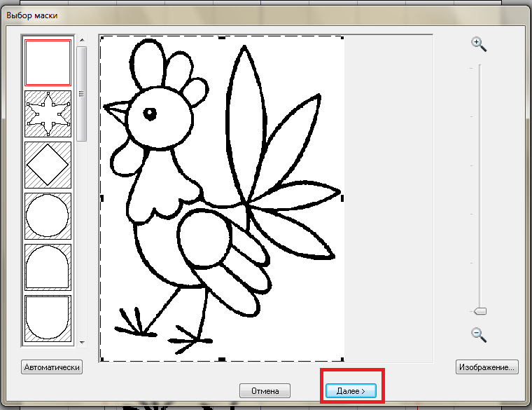The height and width of the screenshot is (410, 532).
Task: Select the plain rectangle mask
Action: 48,62
